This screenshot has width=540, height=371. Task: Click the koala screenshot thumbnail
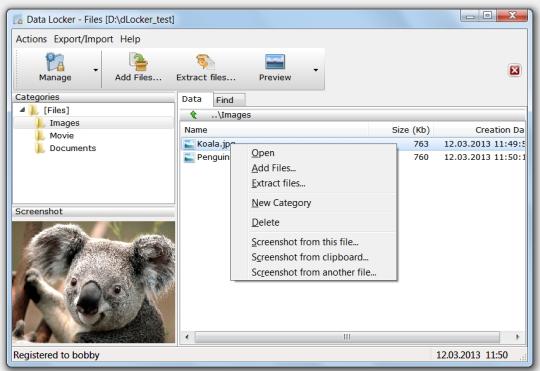click(94, 282)
